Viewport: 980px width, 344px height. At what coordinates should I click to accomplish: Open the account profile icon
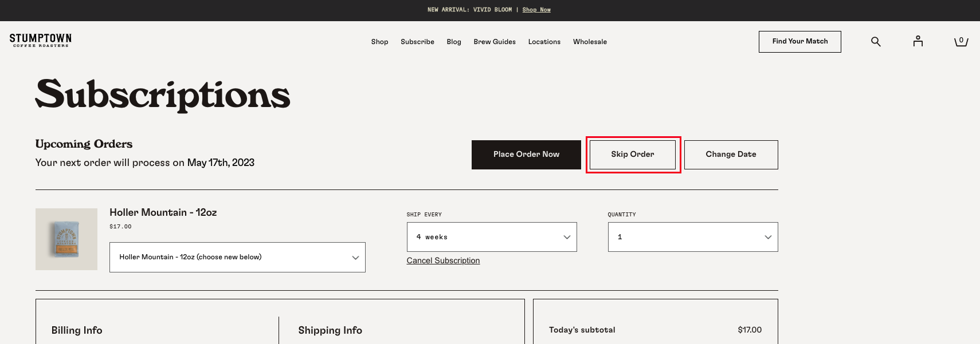point(918,41)
